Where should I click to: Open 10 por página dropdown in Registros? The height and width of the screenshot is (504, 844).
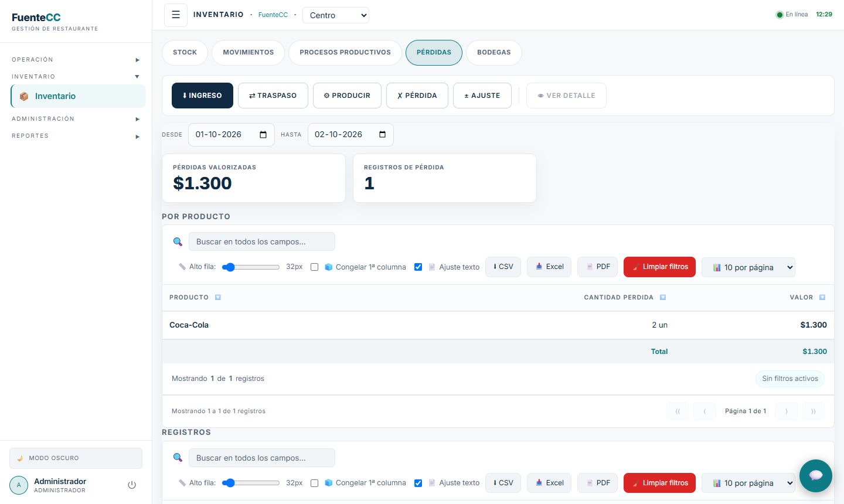[x=748, y=483]
